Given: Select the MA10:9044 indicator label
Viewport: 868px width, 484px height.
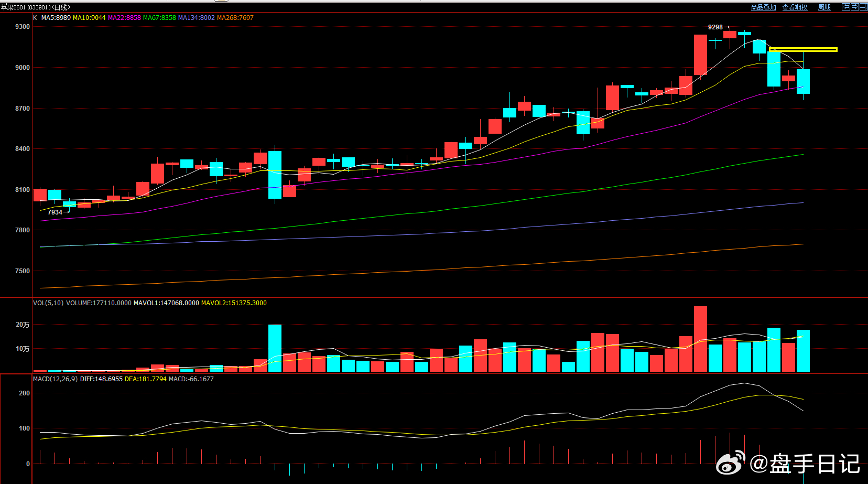Looking at the screenshot, I should click(x=89, y=18).
